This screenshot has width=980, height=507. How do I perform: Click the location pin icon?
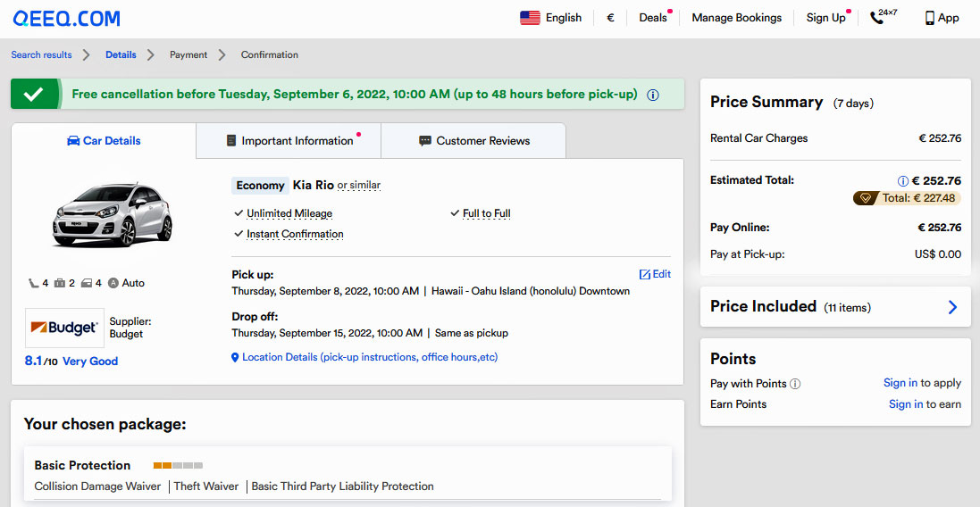point(235,358)
